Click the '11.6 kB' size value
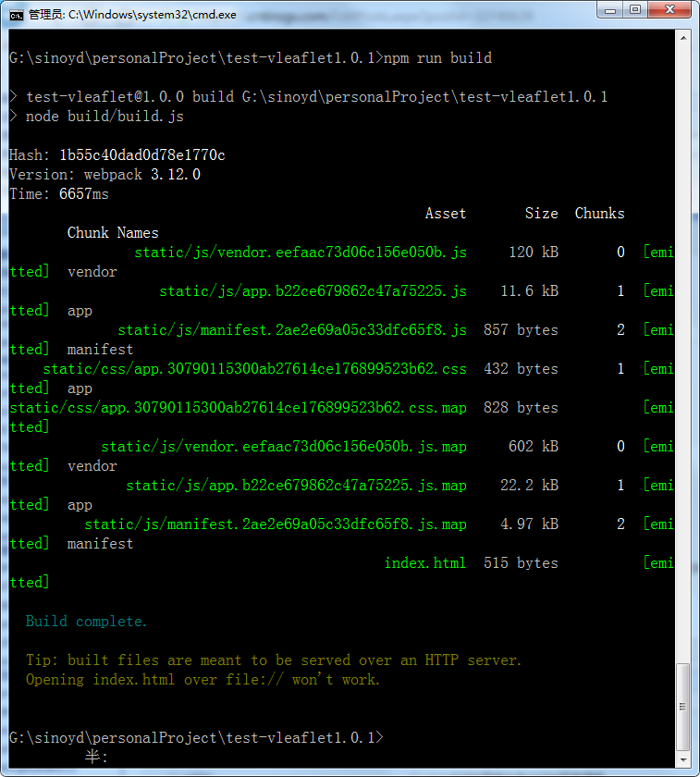The image size is (700, 777). coord(530,290)
